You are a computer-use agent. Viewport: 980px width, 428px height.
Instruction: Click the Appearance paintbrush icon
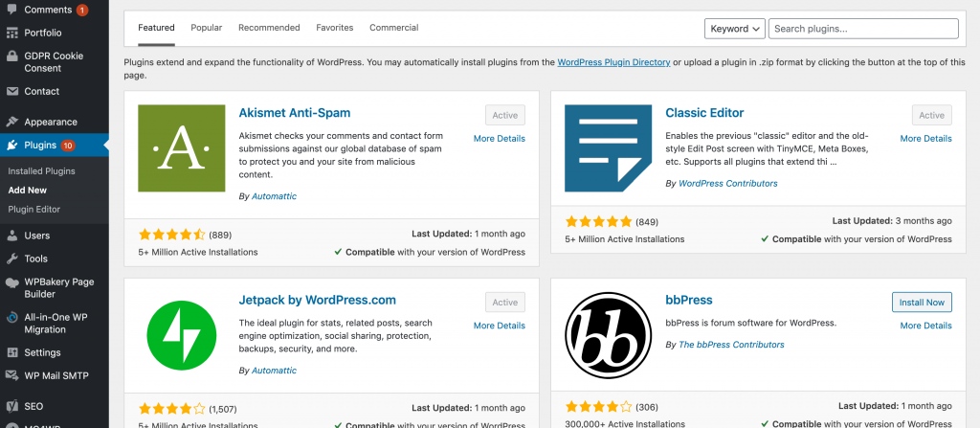pos(11,122)
